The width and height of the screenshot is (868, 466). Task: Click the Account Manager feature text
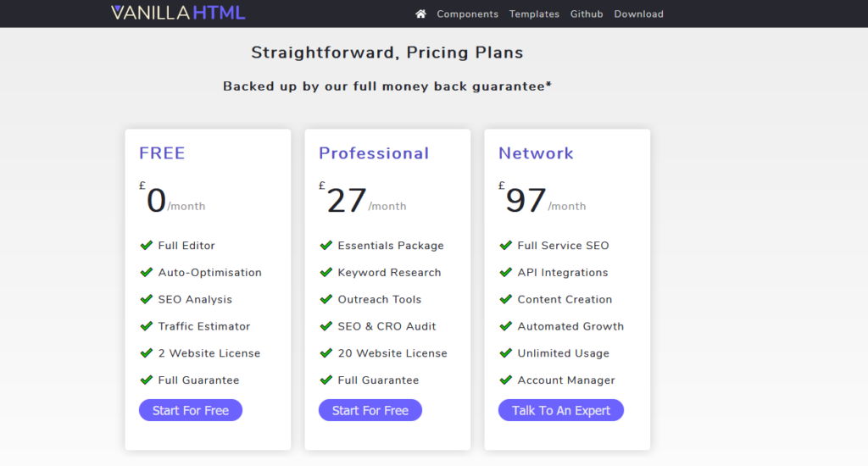point(566,380)
